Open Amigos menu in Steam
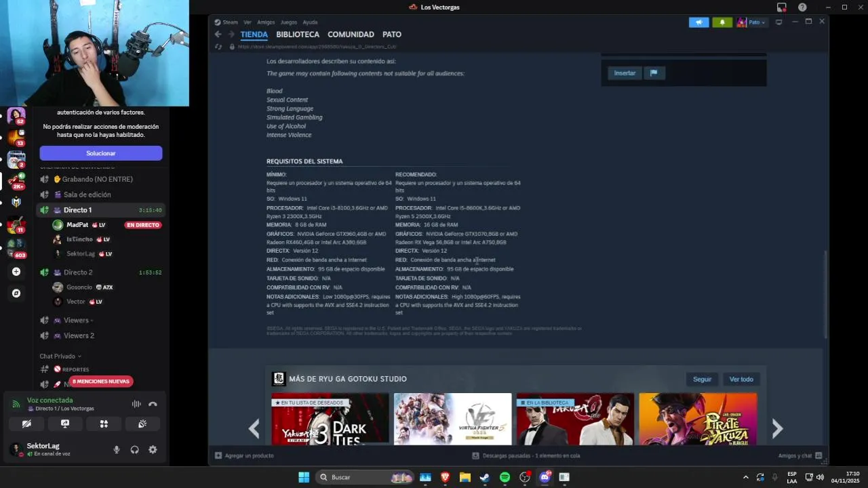868x488 pixels. coord(266,22)
